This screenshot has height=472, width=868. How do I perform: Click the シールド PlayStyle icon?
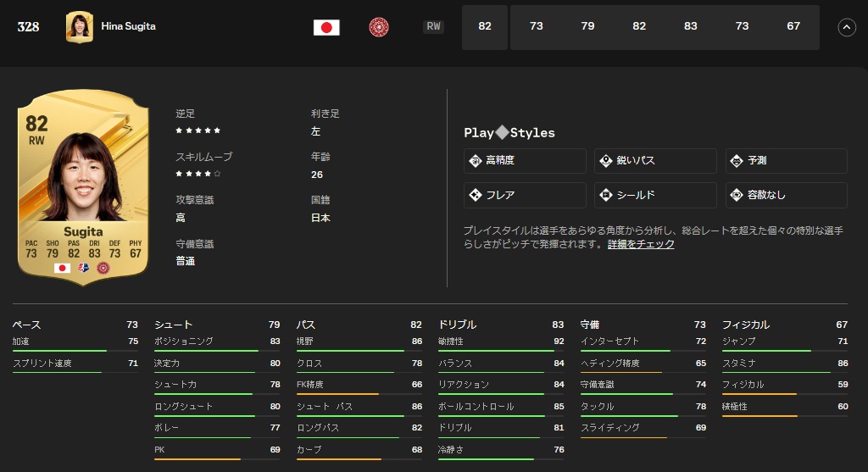pyautogui.click(x=605, y=195)
